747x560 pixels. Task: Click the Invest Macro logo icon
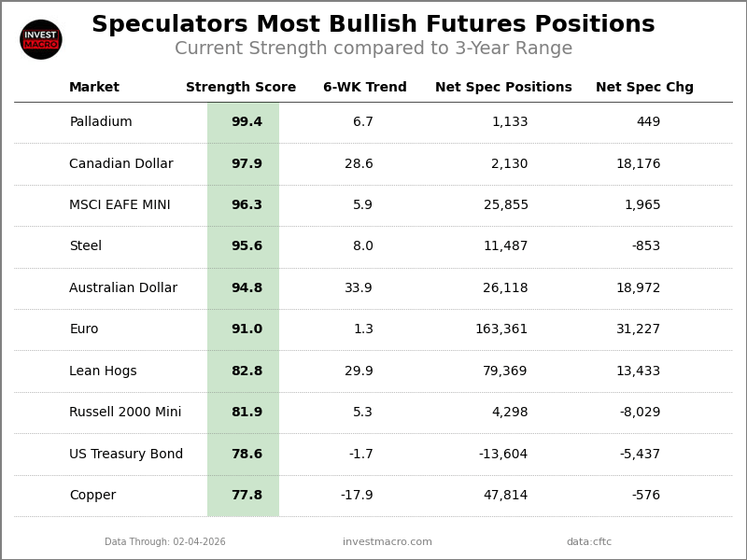click(x=41, y=39)
